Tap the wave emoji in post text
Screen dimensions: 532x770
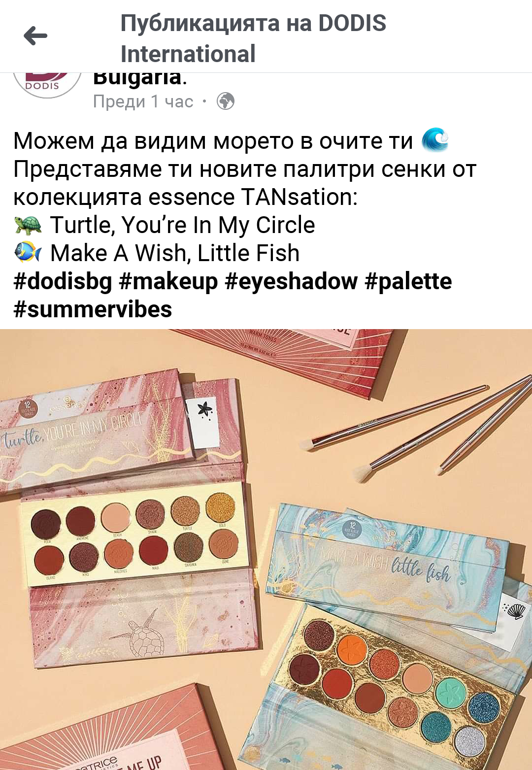(435, 140)
